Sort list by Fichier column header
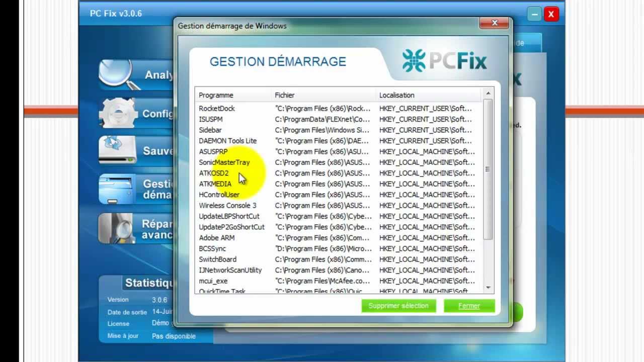The height and width of the screenshot is (362, 644). pyautogui.click(x=285, y=95)
